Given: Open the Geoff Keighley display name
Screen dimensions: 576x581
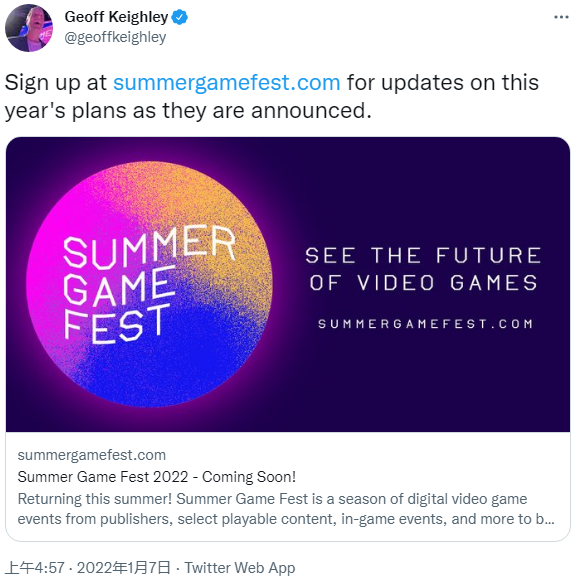Looking at the screenshot, I should pyautogui.click(x=116, y=17).
